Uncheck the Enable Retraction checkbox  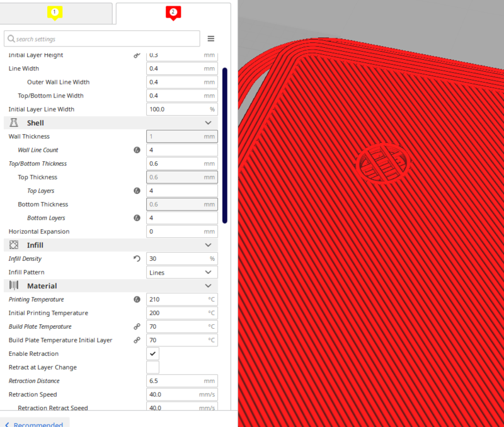(x=152, y=353)
